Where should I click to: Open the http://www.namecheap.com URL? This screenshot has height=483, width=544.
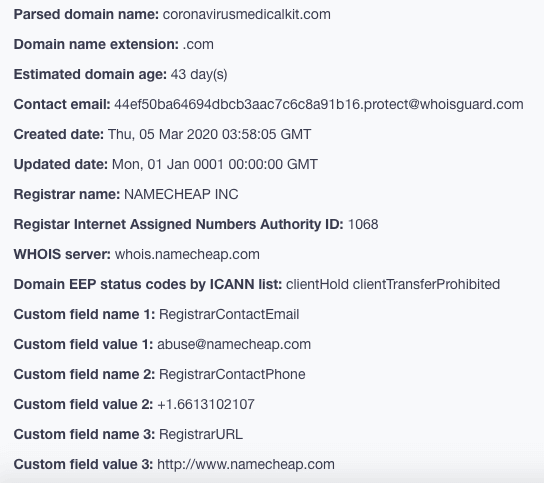(246, 465)
